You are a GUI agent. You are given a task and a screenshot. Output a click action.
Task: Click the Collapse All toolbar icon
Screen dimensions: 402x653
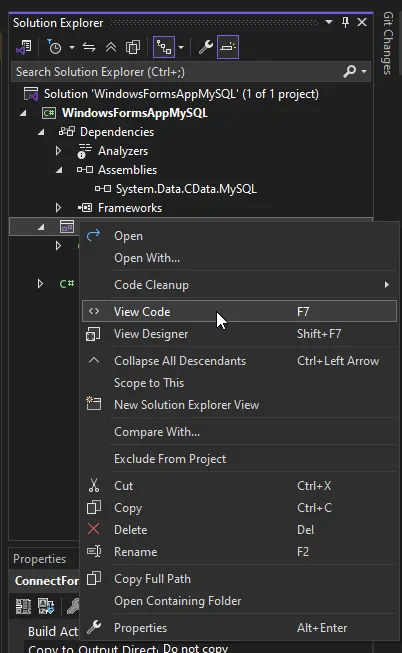(x=111, y=47)
